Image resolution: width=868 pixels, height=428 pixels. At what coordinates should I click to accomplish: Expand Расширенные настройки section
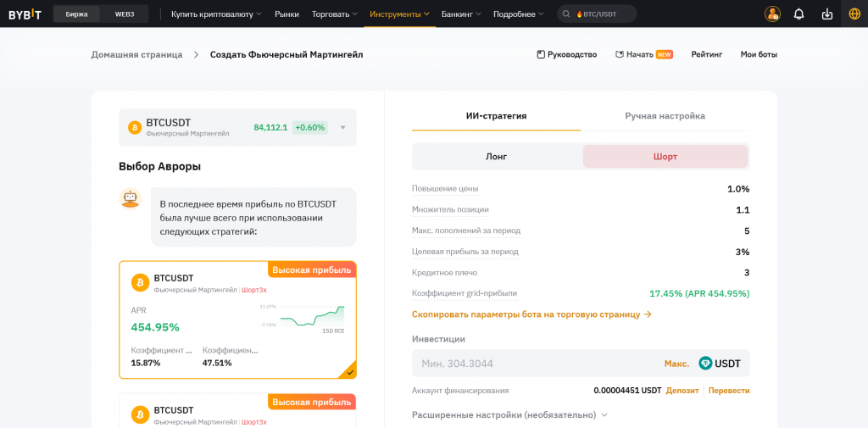tap(509, 414)
